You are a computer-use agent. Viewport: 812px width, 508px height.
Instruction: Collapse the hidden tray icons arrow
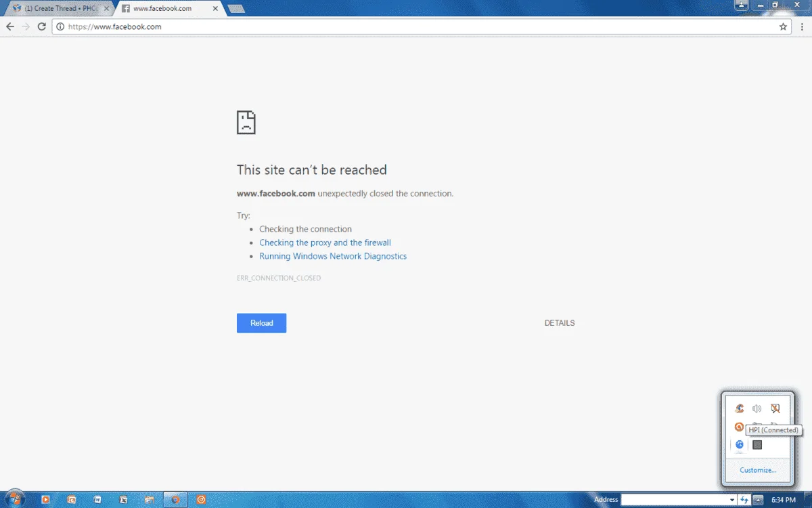coord(758,500)
